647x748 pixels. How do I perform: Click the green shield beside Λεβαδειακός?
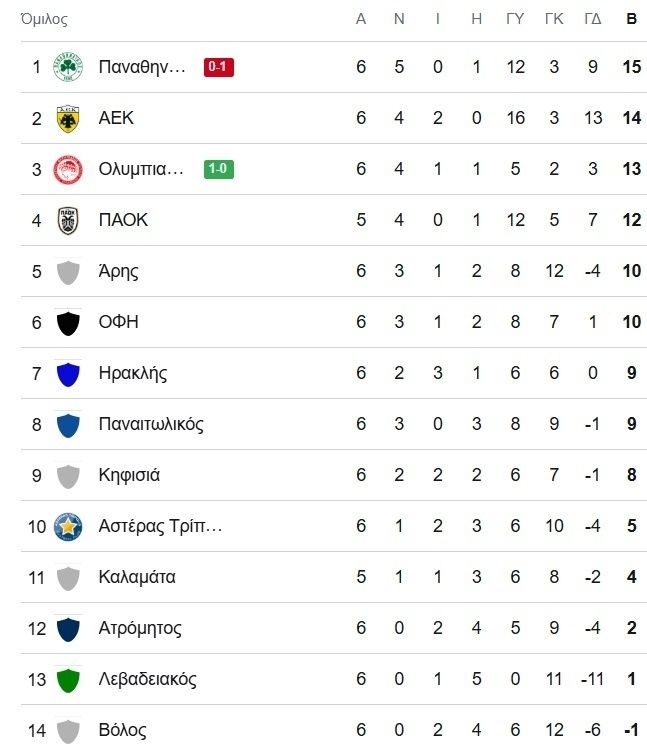pyautogui.click(x=68, y=680)
